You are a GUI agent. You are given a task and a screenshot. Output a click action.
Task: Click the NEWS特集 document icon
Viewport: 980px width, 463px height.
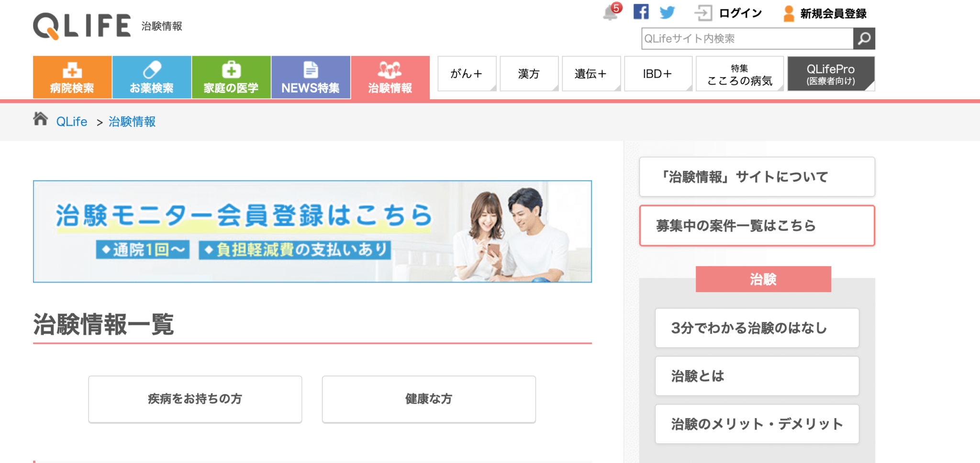[311, 68]
